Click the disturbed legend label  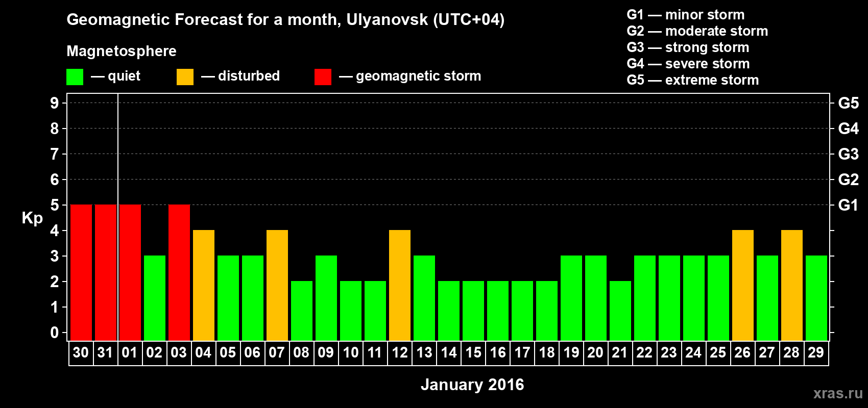(249, 76)
